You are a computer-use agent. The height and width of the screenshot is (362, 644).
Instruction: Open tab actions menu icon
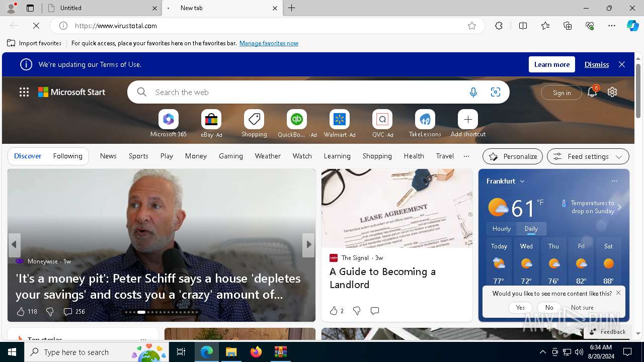(30, 8)
